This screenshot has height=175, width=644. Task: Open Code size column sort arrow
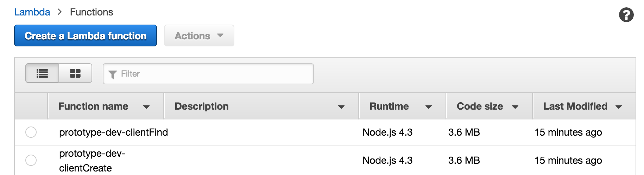(515, 107)
